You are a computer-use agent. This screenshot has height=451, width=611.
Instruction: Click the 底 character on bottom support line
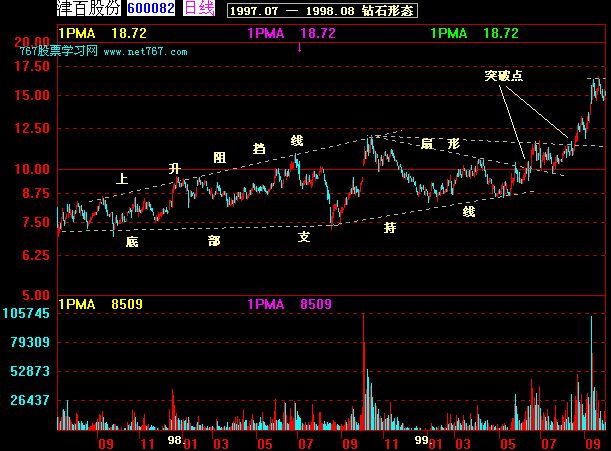[x=132, y=242]
